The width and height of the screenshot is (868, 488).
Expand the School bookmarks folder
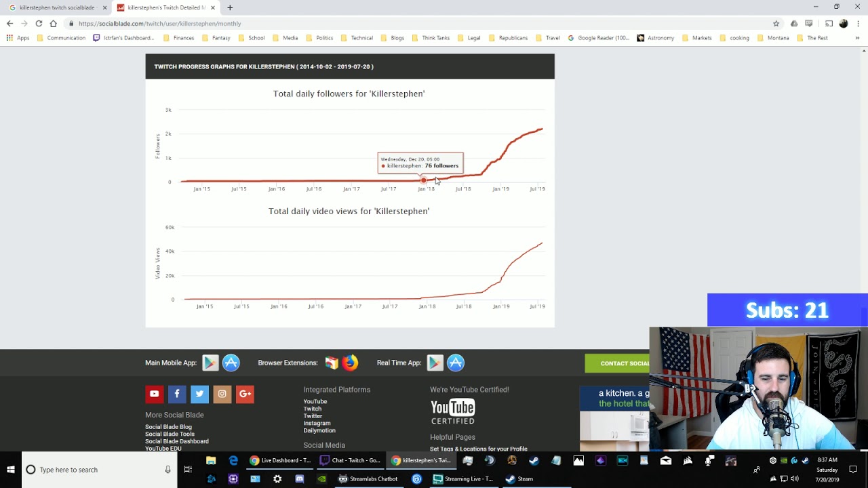(x=250, y=38)
